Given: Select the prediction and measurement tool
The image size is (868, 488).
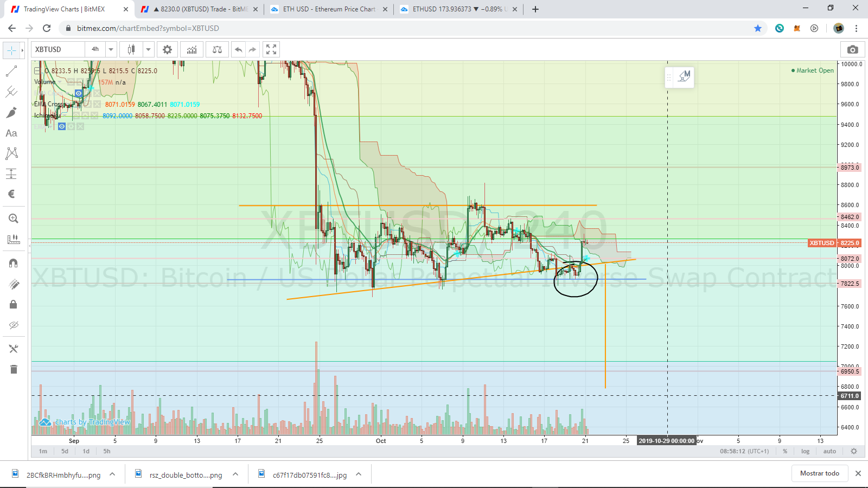Looking at the screenshot, I should click(x=11, y=174).
